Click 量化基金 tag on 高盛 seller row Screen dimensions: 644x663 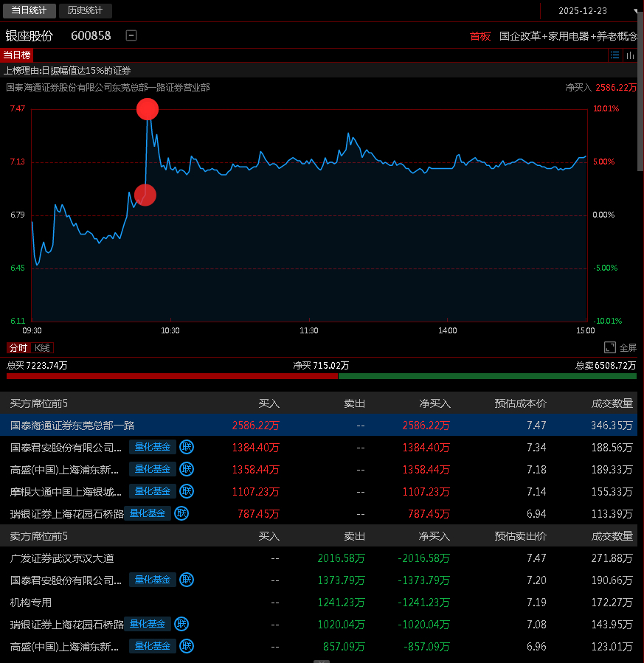pos(152,646)
